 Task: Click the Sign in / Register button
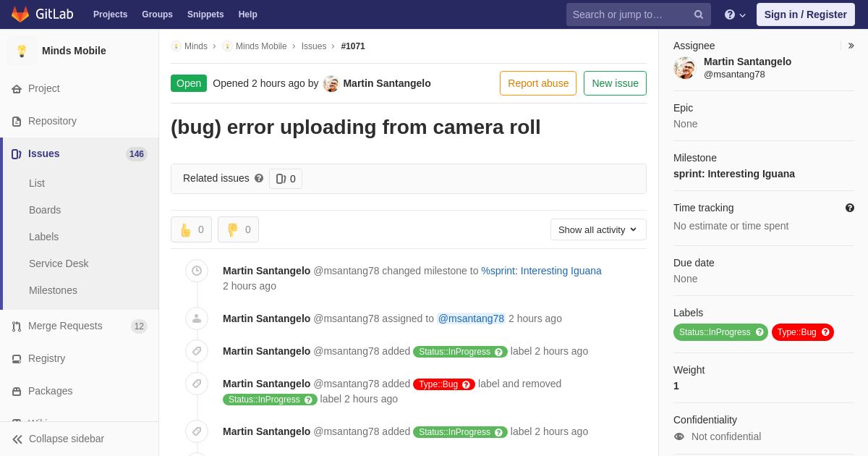click(805, 14)
